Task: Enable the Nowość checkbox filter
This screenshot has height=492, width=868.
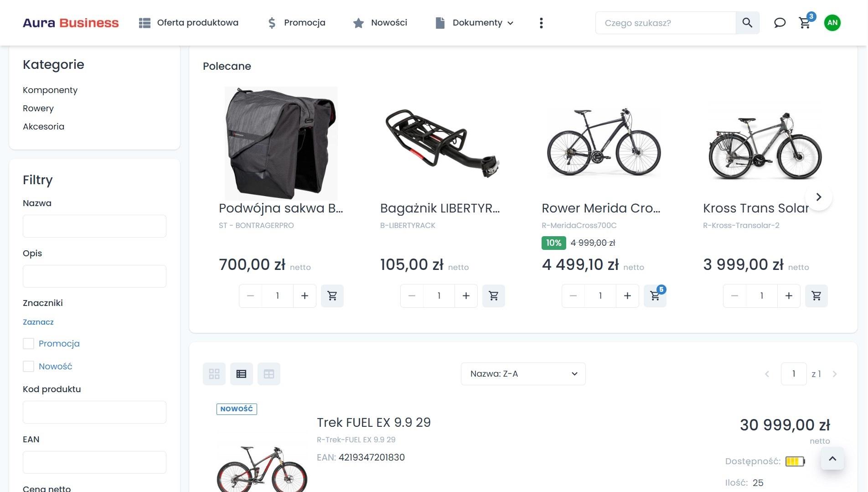Action: pyautogui.click(x=28, y=366)
